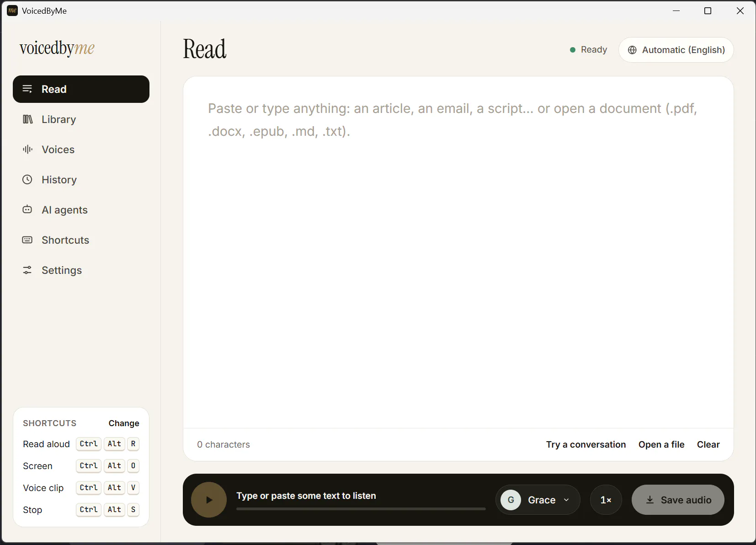Click the Ready status label
Viewport: 756px width, 545px height.
coord(594,49)
